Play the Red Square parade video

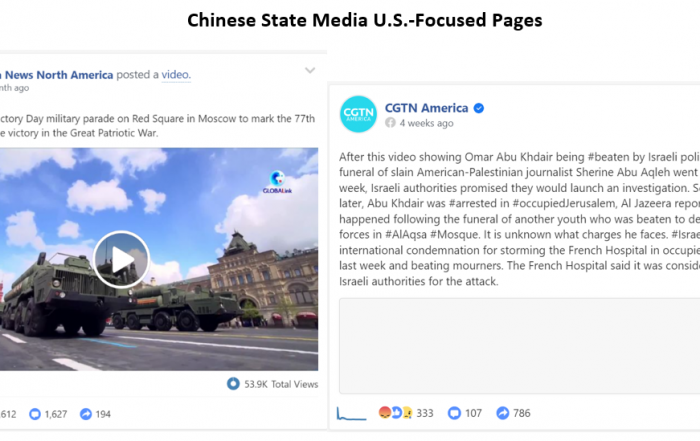point(121,259)
